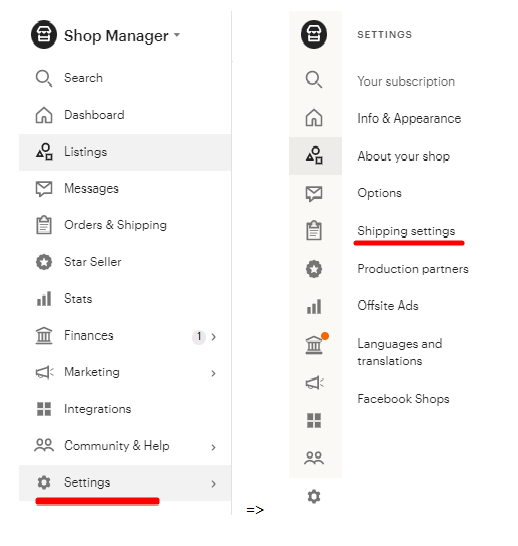
Task: Open the Shipping settings link
Action: coord(406,231)
